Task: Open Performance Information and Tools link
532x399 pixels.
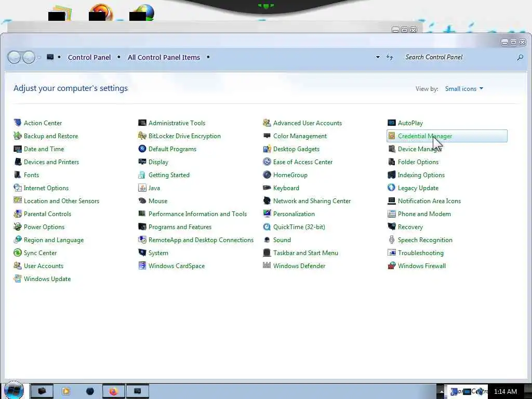Action: [x=197, y=214]
